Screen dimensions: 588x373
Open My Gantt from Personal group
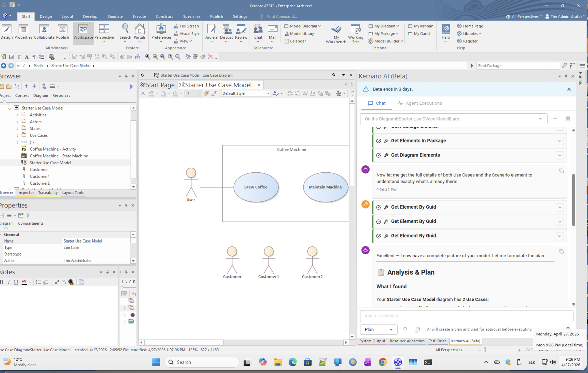point(419,34)
